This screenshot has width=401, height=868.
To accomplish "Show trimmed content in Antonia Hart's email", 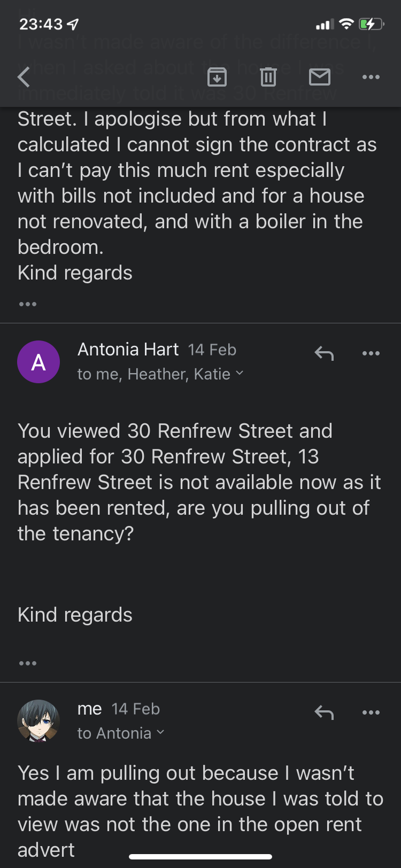I will point(28,663).
